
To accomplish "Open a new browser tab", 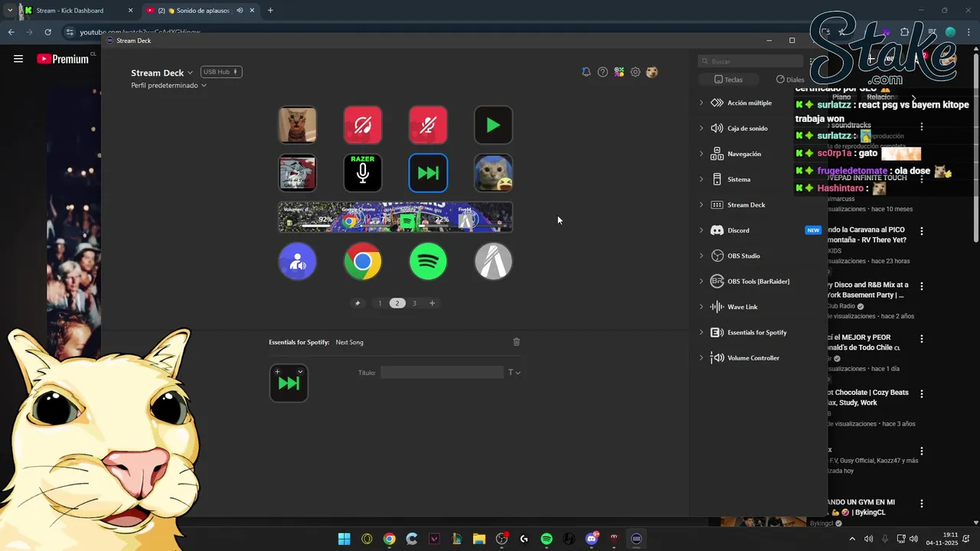I will point(270,11).
